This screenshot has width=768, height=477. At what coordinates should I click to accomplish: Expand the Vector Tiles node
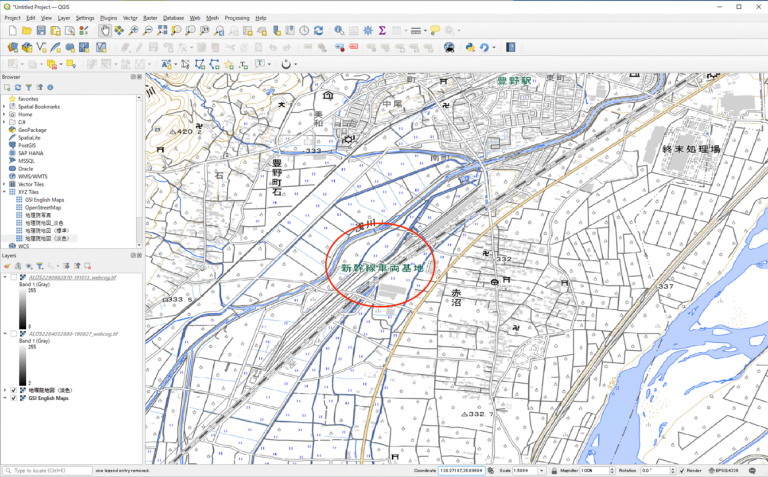click(x=4, y=184)
